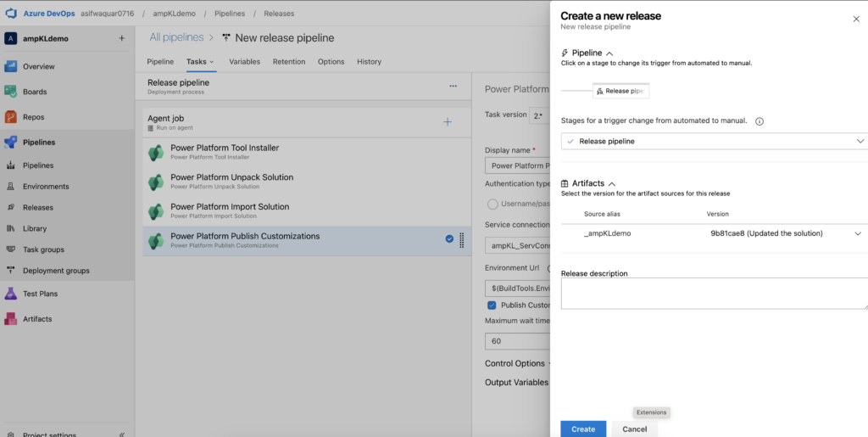The image size is (868, 437).
Task: Open the Releases sidebar icon
Action: pos(10,208)
